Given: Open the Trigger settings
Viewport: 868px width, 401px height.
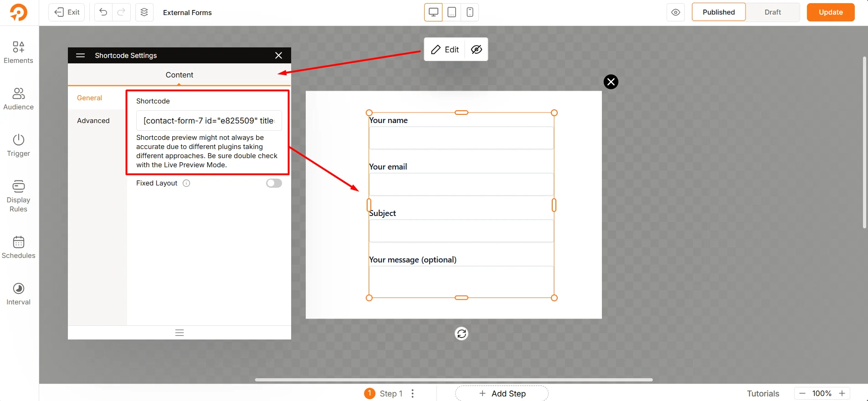Looking at the screenshot, I should (18, 145).
